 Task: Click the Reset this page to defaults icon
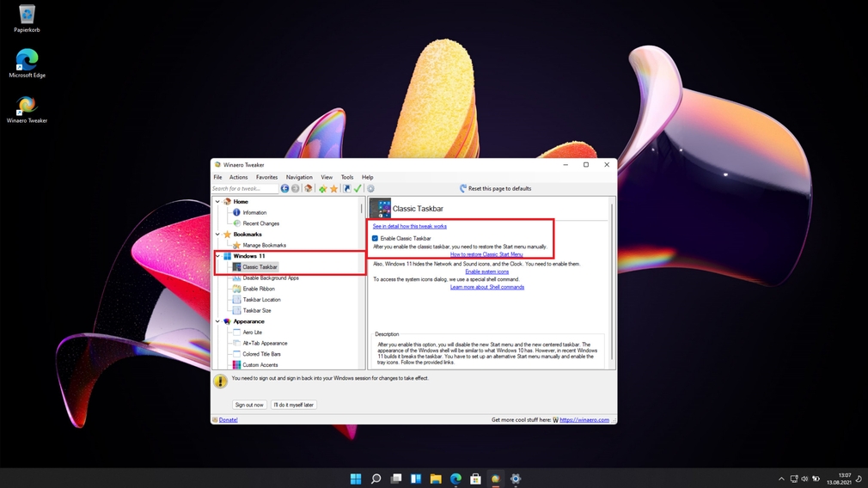coord(463,189)
